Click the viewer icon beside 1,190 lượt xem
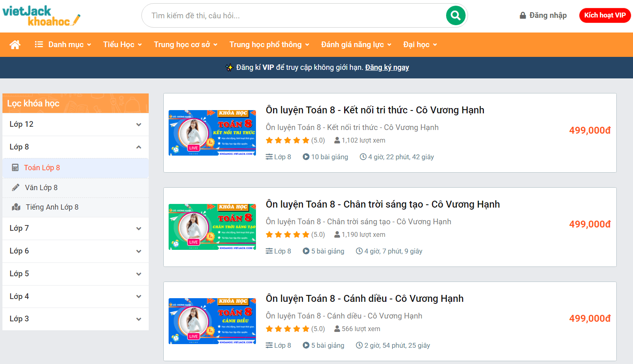This screenshot has height=364, width=633. 337,234
